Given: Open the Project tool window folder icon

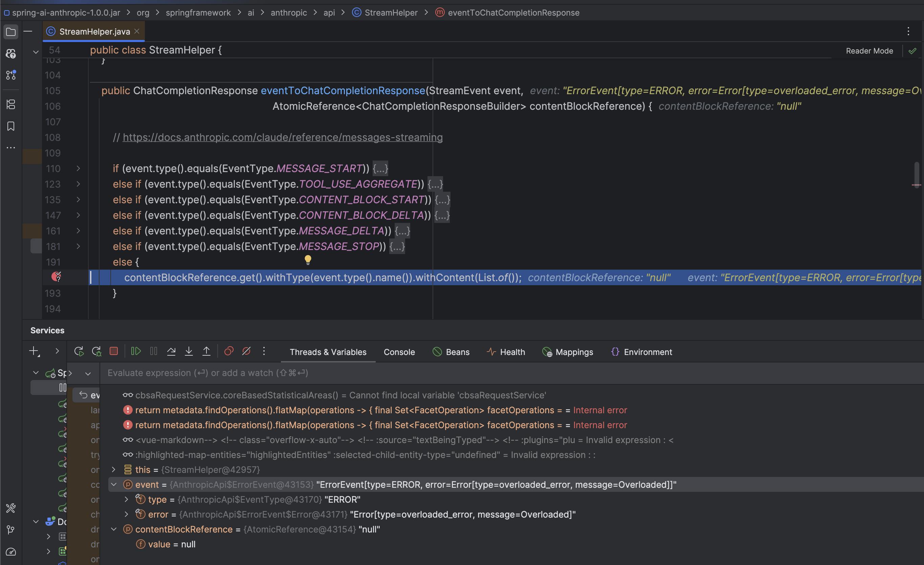Looking at the screenshot, I should [11, 32].
